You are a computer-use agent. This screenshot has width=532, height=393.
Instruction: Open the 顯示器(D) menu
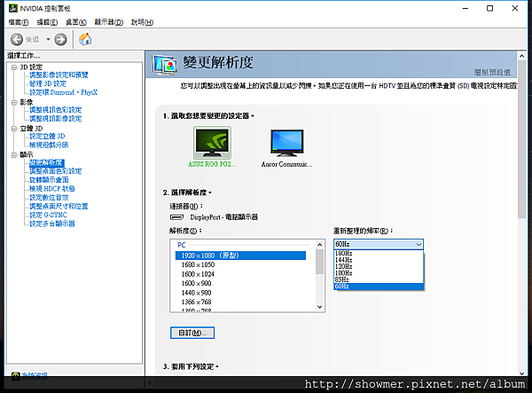pyautogui.click(x=108, y=22)
